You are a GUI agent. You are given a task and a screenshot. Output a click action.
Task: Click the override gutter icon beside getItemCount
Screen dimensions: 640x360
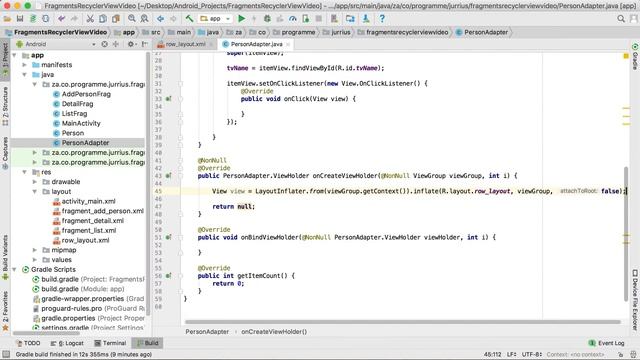point(168,276)
